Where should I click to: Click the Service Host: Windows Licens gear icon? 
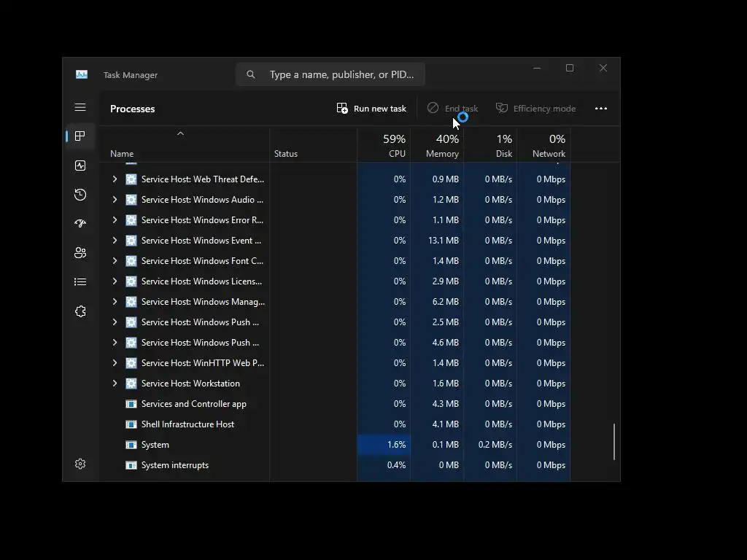click(131, 281)
